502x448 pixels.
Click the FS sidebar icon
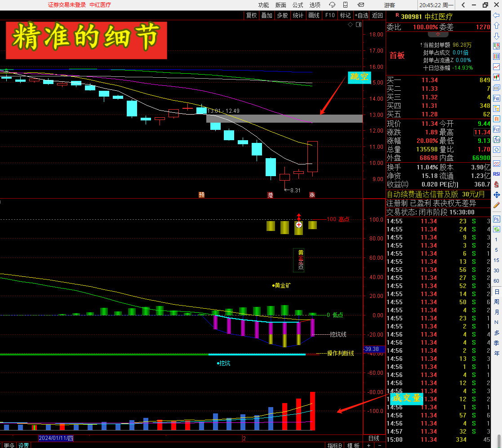coord(496,219)
